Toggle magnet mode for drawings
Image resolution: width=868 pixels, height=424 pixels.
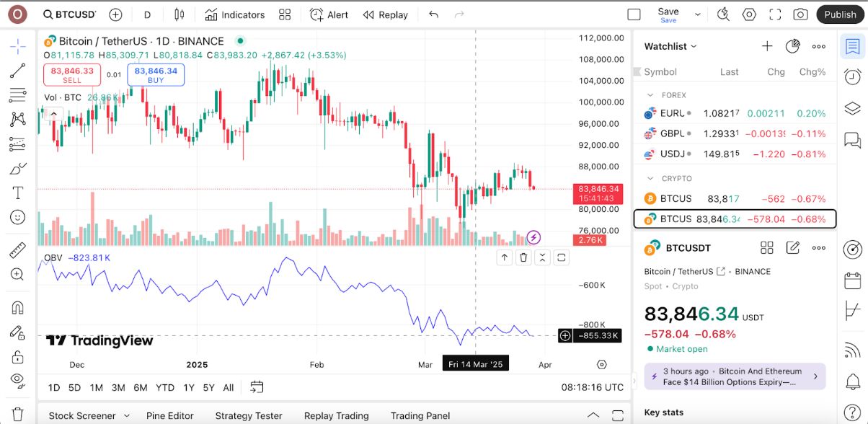(x=18, y=307)
